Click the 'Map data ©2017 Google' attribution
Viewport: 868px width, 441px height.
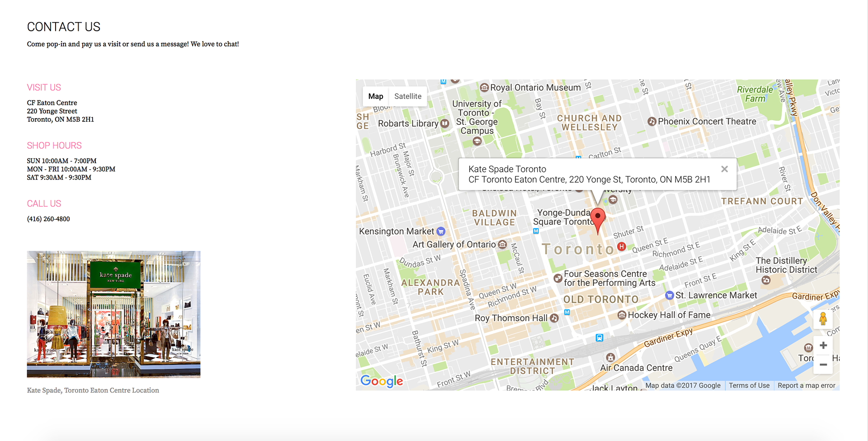683,385
